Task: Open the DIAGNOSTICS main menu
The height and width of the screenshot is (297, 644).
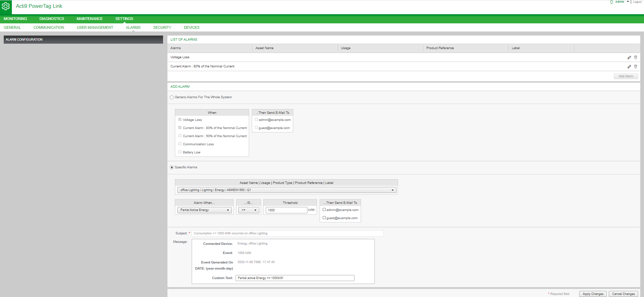Action: click(x=52, y=19)
